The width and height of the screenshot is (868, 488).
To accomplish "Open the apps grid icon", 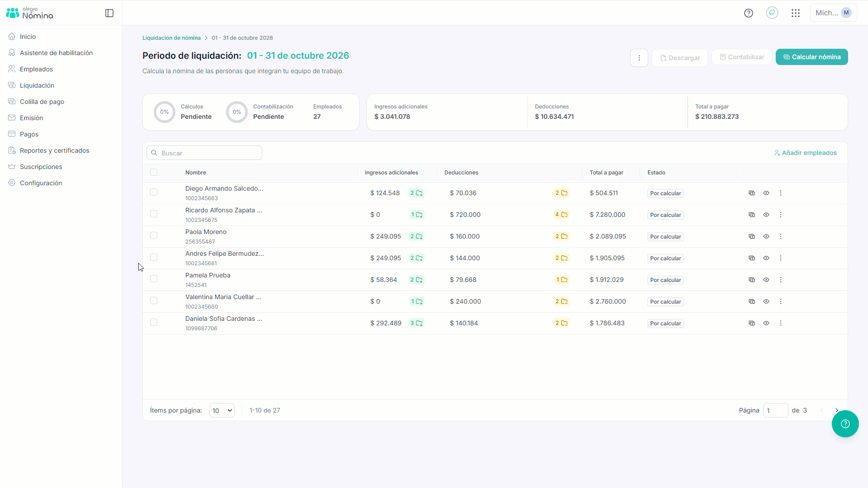I will tap(796, 13).
